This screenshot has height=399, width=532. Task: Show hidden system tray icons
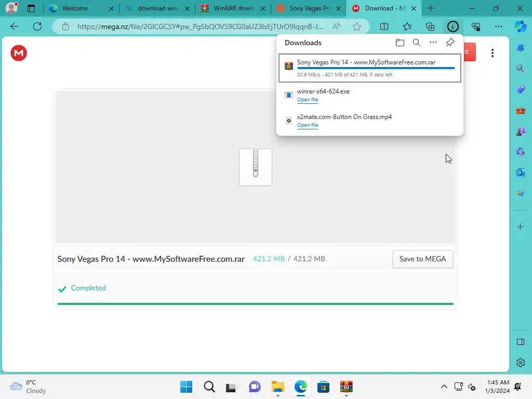[x=444, y=387]
